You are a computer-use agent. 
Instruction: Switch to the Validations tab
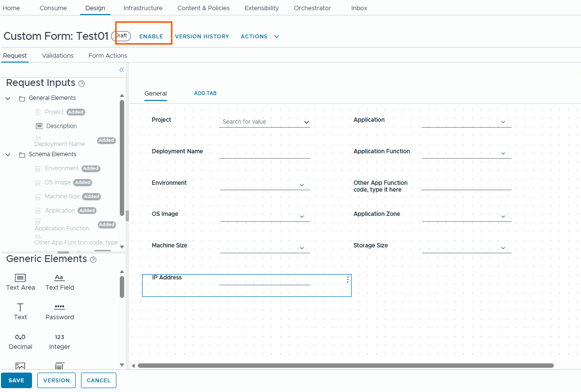click(58, 56)
